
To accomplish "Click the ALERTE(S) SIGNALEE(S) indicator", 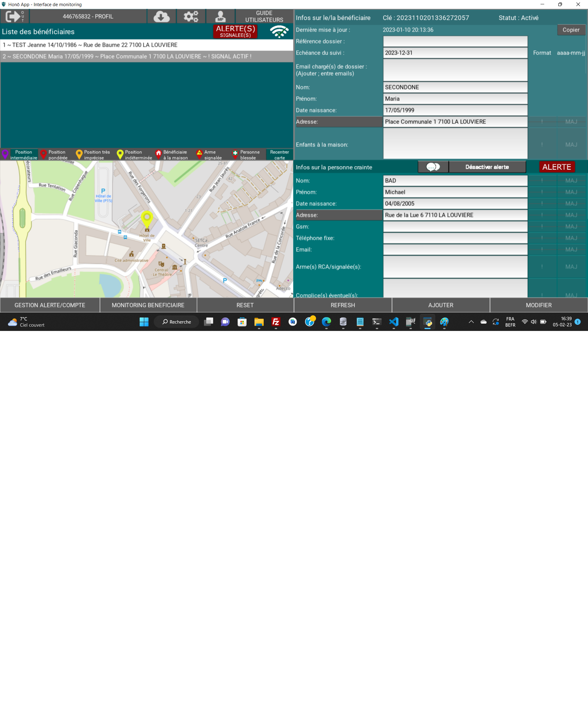I will (235, 31).
